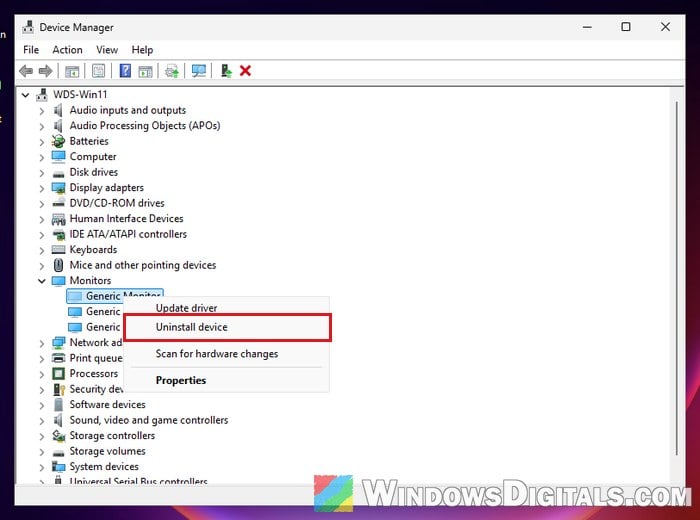Select the Print queues tree row
Screen dimensions: 700x520
pyautogui.click(x=87, y=358)
